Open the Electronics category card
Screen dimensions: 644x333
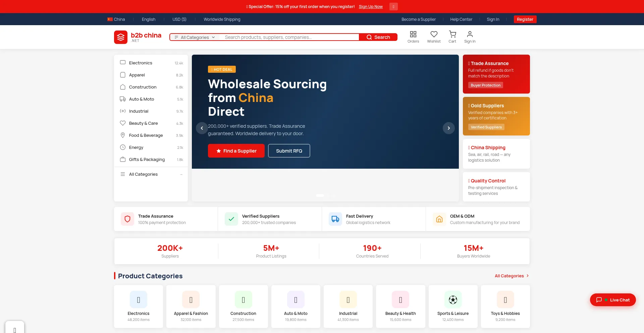(139, 307)
